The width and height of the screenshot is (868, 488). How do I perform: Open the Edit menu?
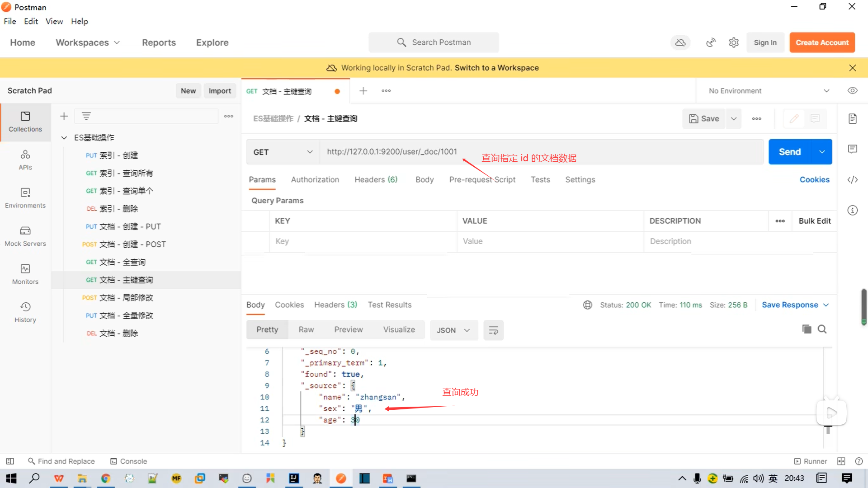[31, 21]
